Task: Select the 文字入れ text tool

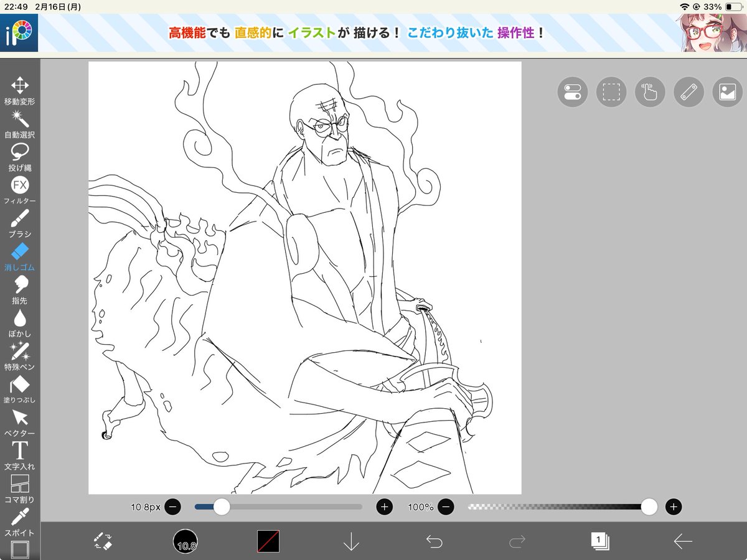Action: (20, 456)
